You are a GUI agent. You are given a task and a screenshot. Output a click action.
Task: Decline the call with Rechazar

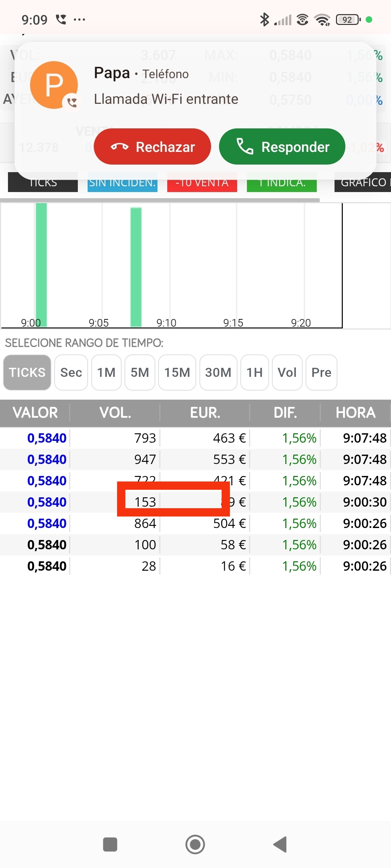click(x=152, y=146)
